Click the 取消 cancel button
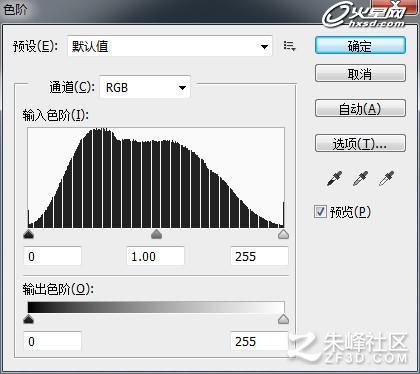This screenshot has width=420, height=374. [360, 74]
